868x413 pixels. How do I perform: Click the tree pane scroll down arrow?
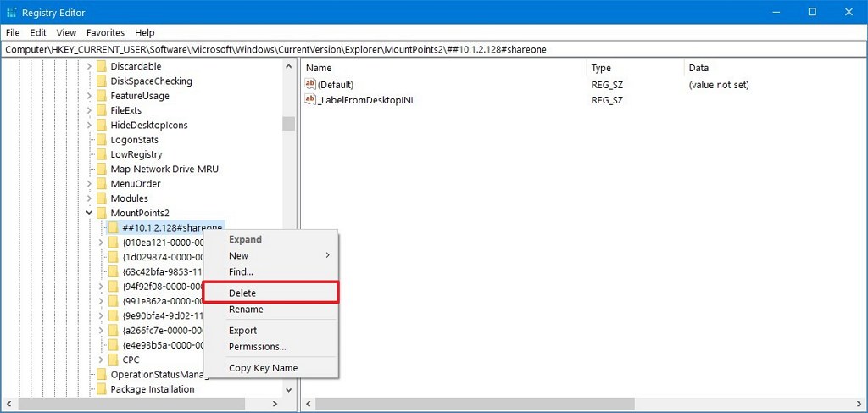[288, 390]
